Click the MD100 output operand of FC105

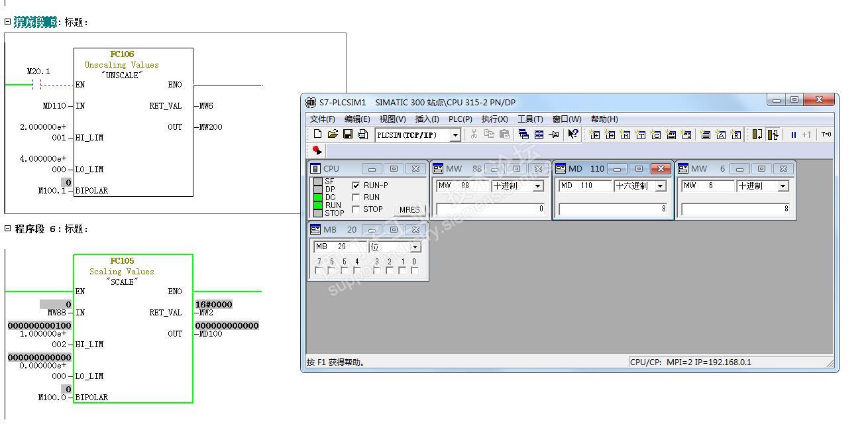click(211, 334)
